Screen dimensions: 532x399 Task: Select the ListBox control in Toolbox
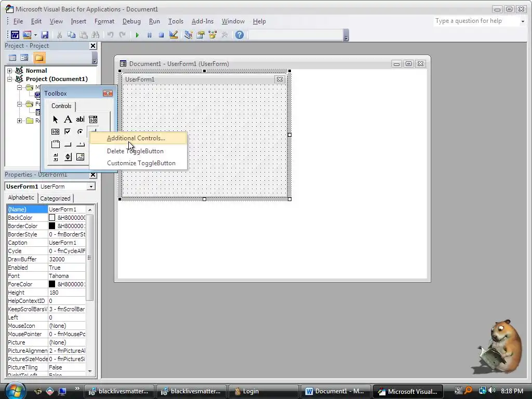point(55,131)
